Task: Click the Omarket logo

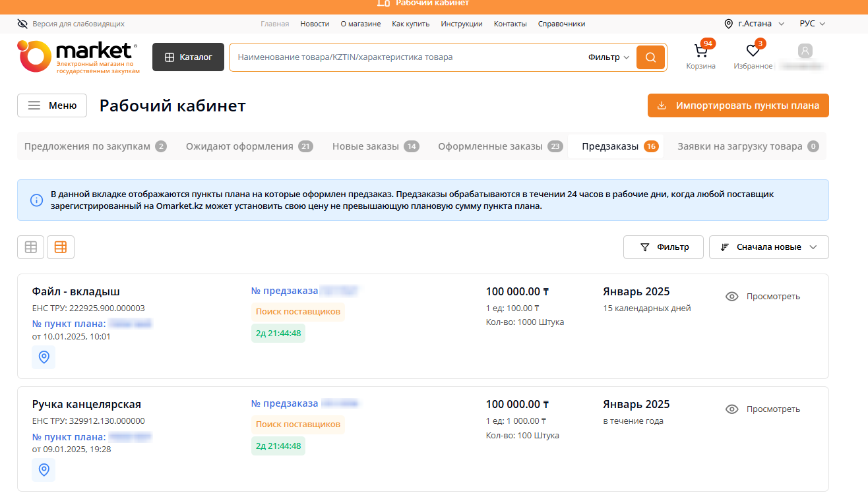Action: 78,57
